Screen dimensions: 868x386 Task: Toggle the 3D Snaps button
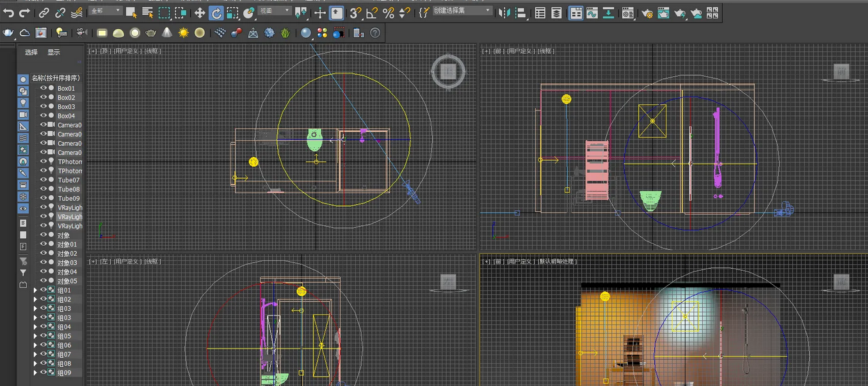pos(355,12)
